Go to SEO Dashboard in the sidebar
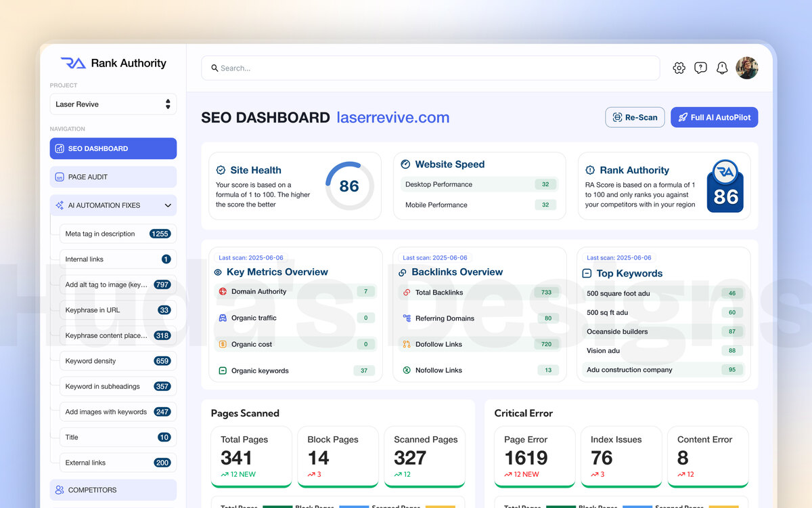This screenshot has width=812, height=508. (x=113, y=148)
